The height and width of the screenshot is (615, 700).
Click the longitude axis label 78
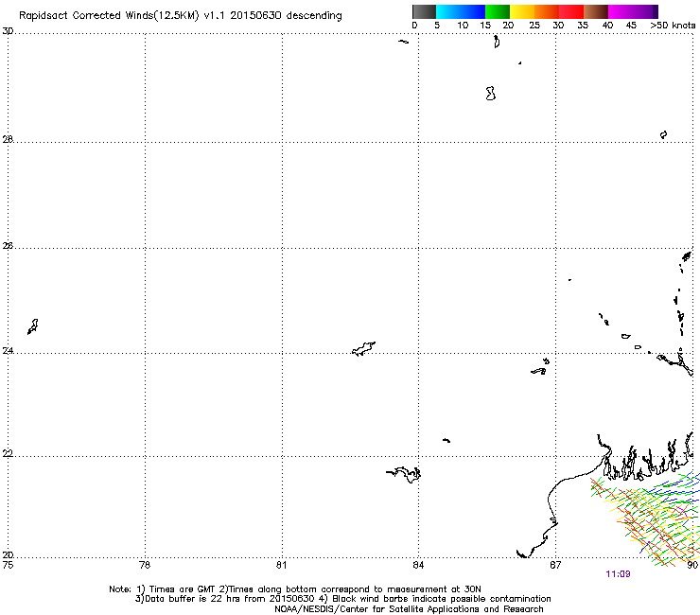coord(145,565)
